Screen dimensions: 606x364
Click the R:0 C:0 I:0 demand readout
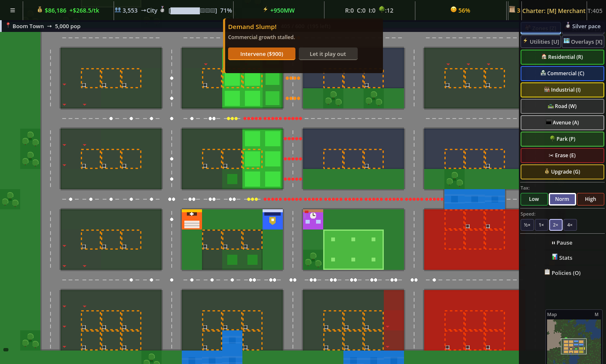pyautogui.click(x=360, y=11)
